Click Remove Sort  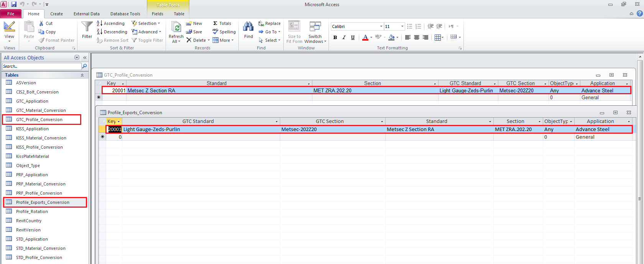[x=112, y=40]
